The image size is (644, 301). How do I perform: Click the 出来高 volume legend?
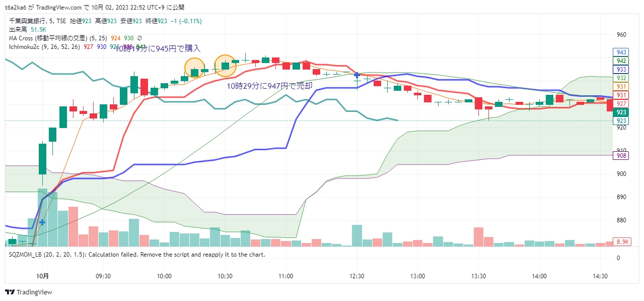18,30
